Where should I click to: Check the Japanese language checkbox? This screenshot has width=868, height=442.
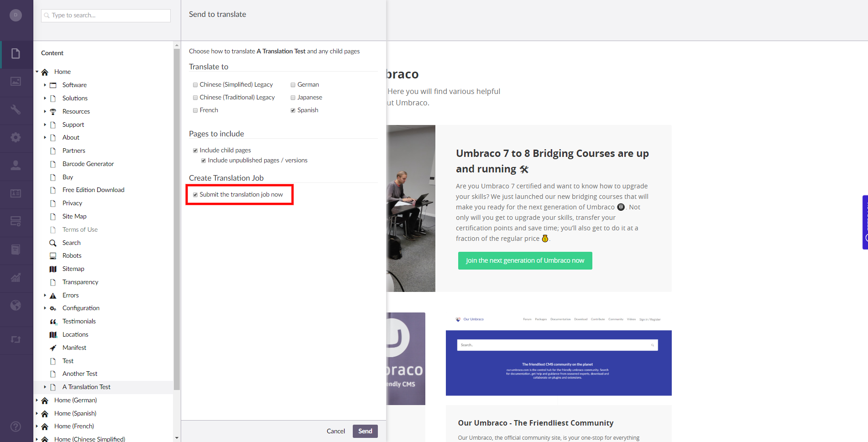tap(293, 98)
